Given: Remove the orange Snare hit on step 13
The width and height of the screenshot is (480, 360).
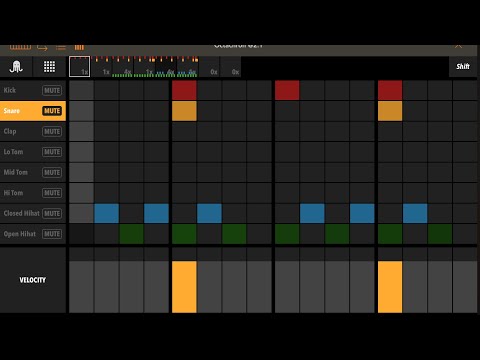Looking at the screenshot, I should coord(390,111).
